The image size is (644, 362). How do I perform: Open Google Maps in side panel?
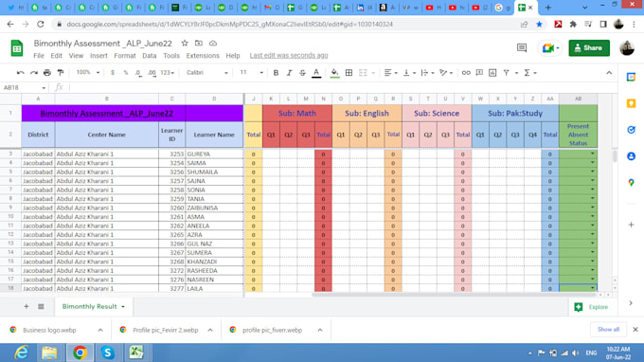coord(632,183)
